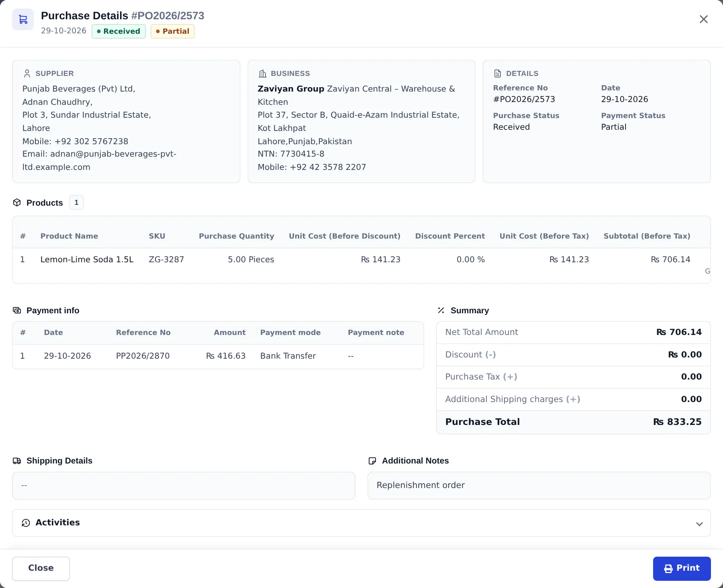The width and height of the screenshot is (723, 588).
Task: Click the payment date 29-10-2026 cell
Action: [x=67, y=356]
